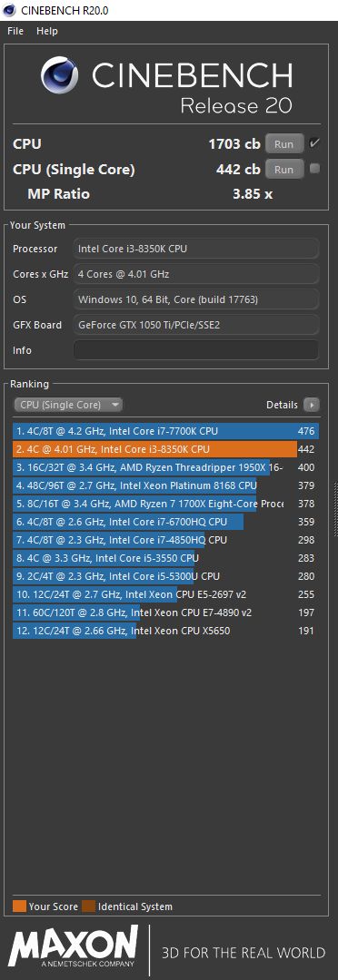The image size is (338, 980).
Task: Expand ranking Details with arrow button
Action: [311, 405]
